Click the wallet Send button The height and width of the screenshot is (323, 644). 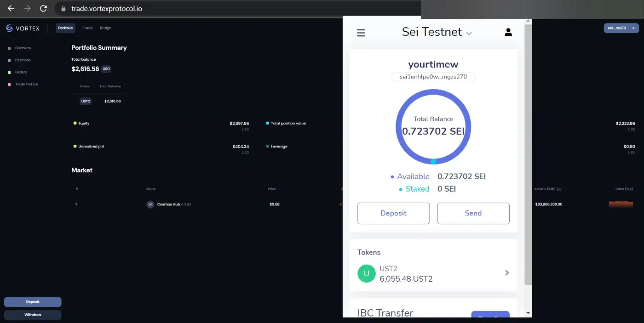pos(473,213)
